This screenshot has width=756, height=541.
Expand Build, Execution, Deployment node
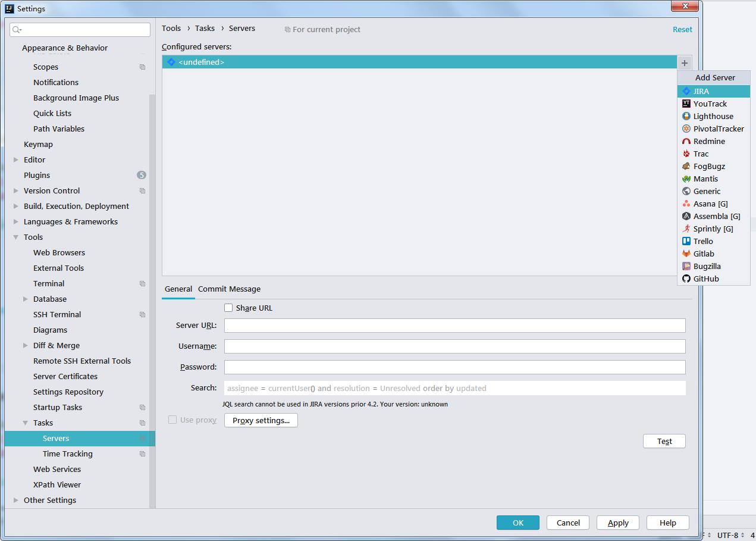click(16, 206)
